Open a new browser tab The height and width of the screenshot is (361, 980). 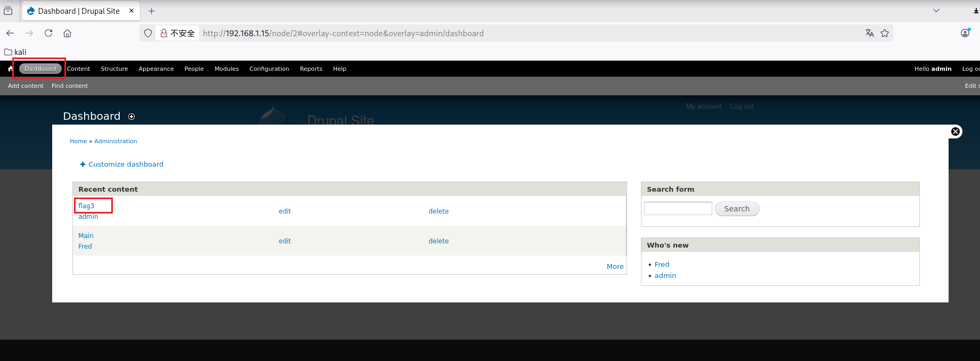pos(152,11)
